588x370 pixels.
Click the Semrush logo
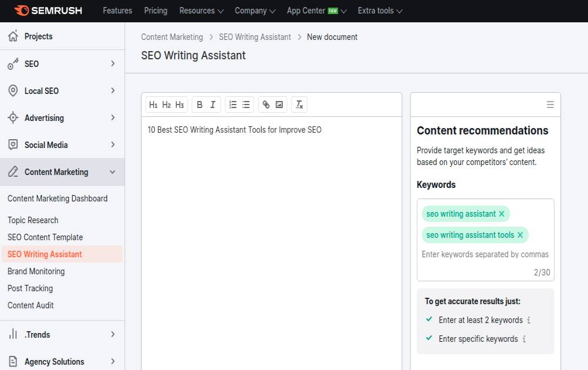[x=48, y=11]
